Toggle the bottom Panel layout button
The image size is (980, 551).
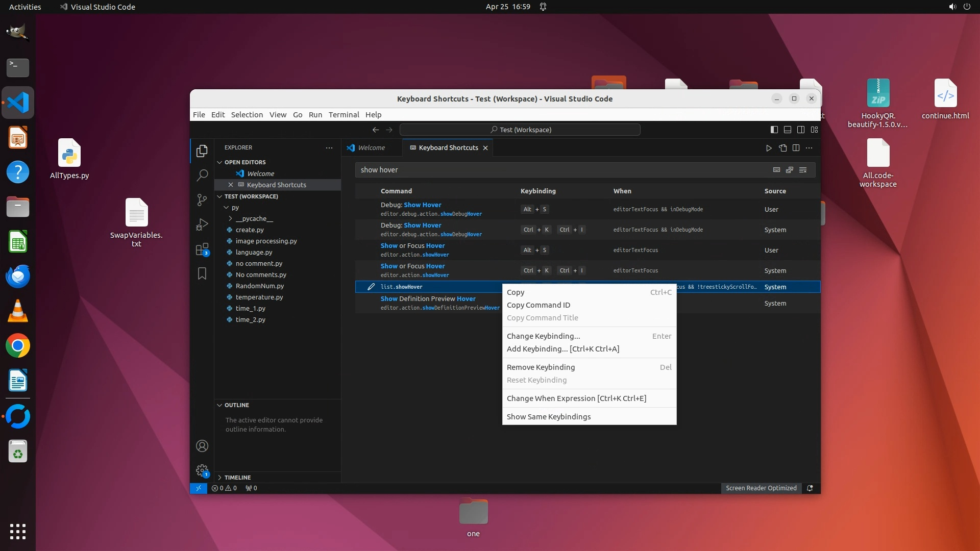coord(788,130)
